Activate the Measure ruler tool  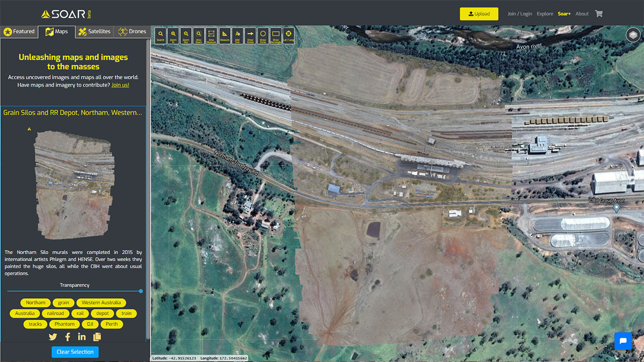pyautogui.click(x=224, y=35)
